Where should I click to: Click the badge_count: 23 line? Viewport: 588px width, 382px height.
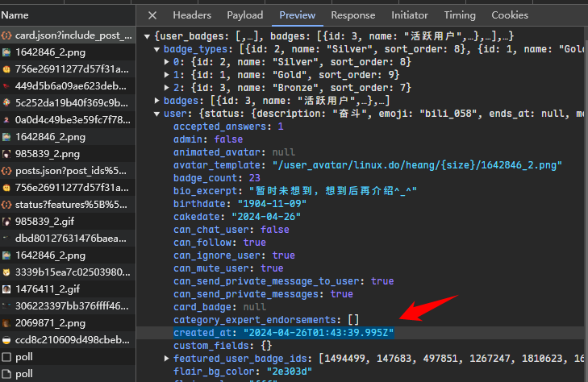coord(217,178)
